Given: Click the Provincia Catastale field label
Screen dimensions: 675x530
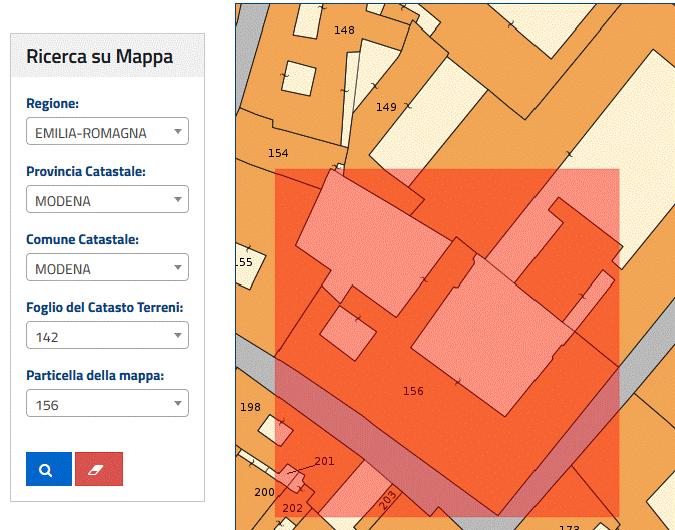Looking at the screenshot, I should click(86, 171).
